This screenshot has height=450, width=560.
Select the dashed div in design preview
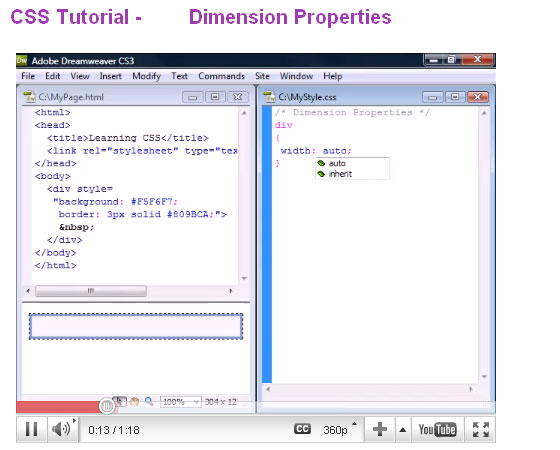click(136, 326)
